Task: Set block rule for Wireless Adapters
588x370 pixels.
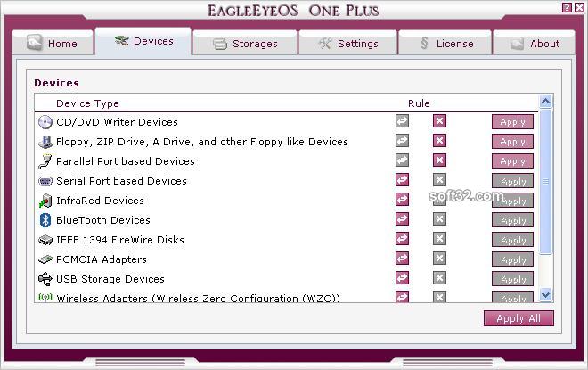Action: pos(439,297)
